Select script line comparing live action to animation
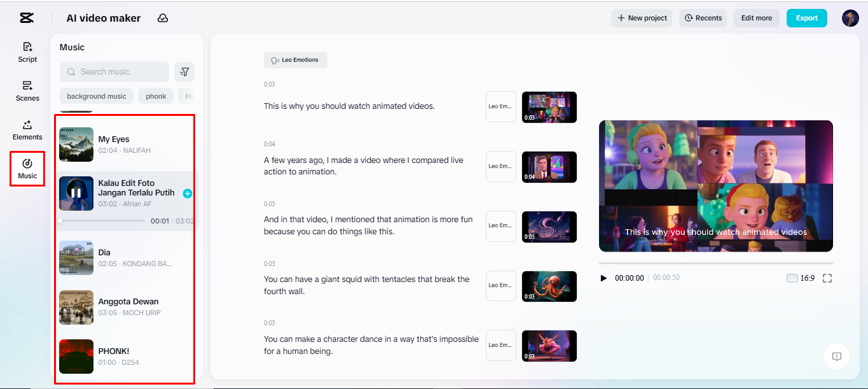 coord(364,166)
